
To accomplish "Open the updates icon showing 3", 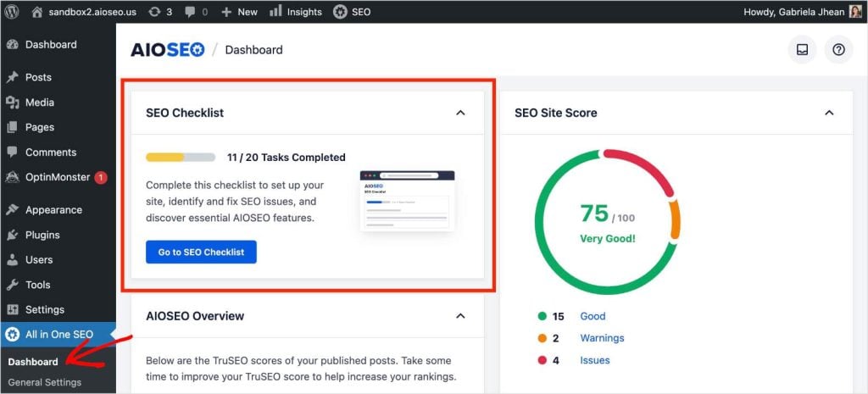I will tap(154, 12).
